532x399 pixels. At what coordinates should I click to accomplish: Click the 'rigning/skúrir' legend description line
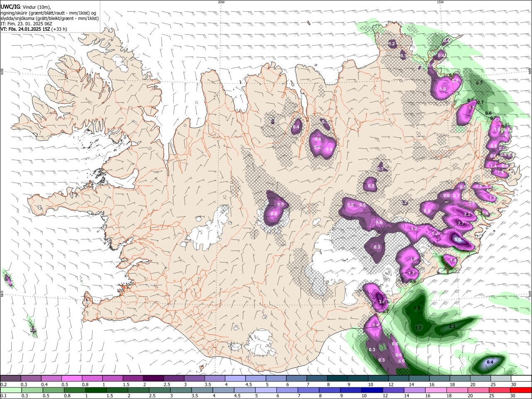click(48, 13)
